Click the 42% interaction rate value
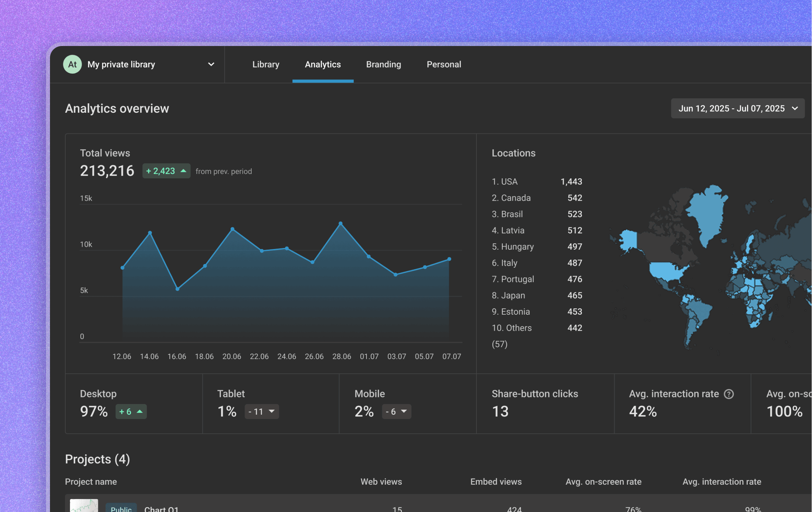The image size is (812, 512). point(643,411)
